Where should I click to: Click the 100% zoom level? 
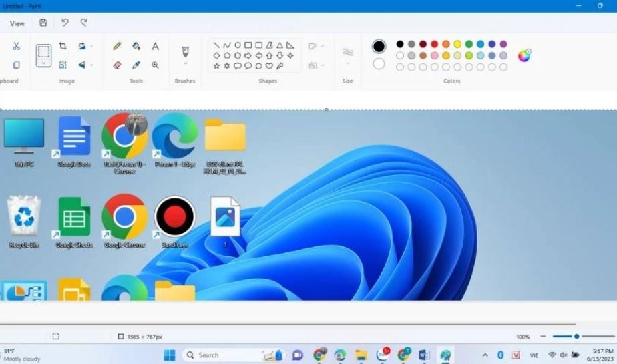[523, 337]
